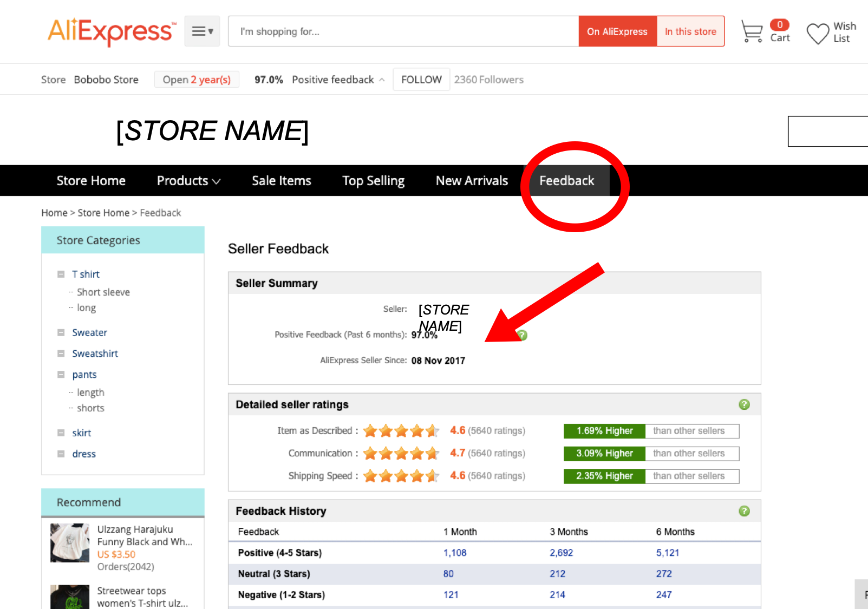This screenshot has height=609, width=868.
Task: Open the Ulzzang Harajuku product thumbnail
Action: [x=70, y=543]
